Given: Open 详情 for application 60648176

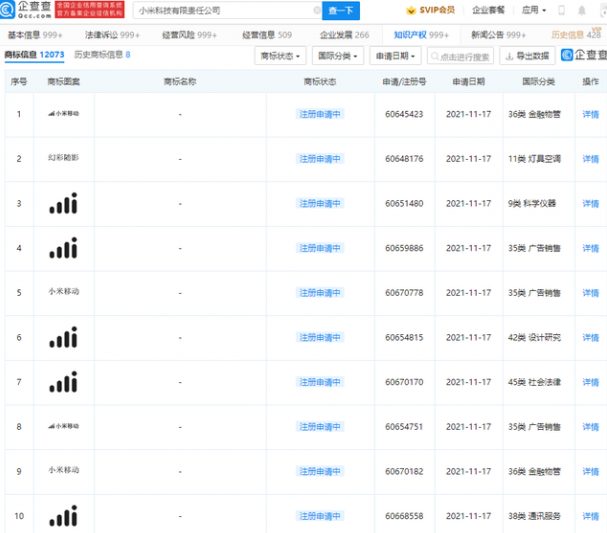Looking at the screenshot, I should point(590,159).
